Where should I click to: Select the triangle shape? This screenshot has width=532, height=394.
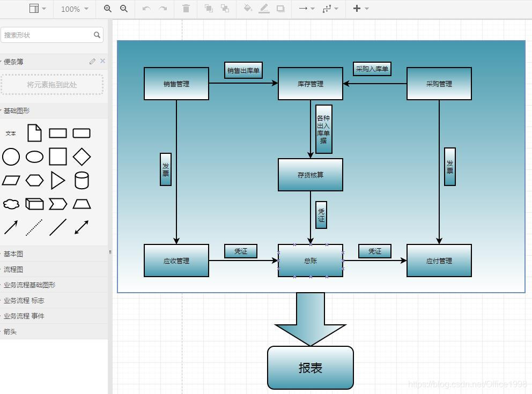coord(58,180)
